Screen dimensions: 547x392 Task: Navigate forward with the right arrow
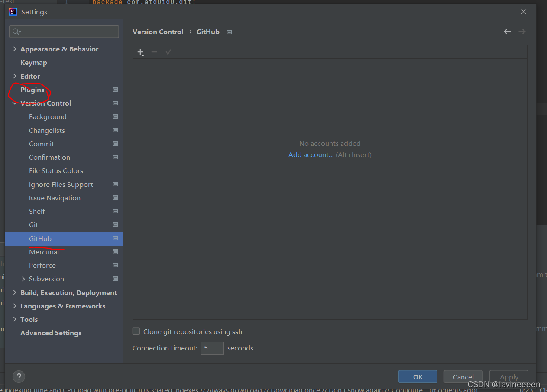point(522,32)
